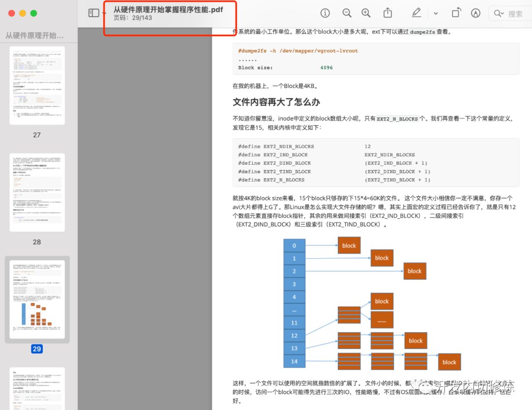Click index cell 12 in the diagram
Image resolution: width=532 pixels, height=410 pixels.
[294, 336]
